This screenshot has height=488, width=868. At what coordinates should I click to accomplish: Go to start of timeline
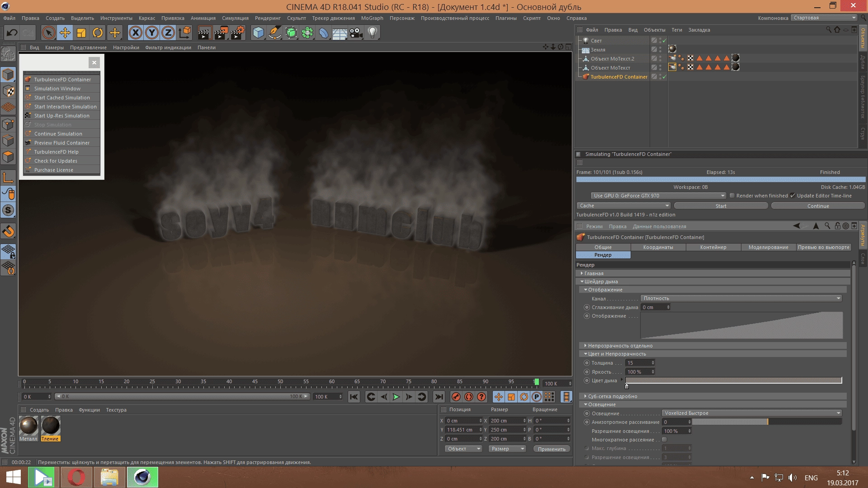point(354,397)
